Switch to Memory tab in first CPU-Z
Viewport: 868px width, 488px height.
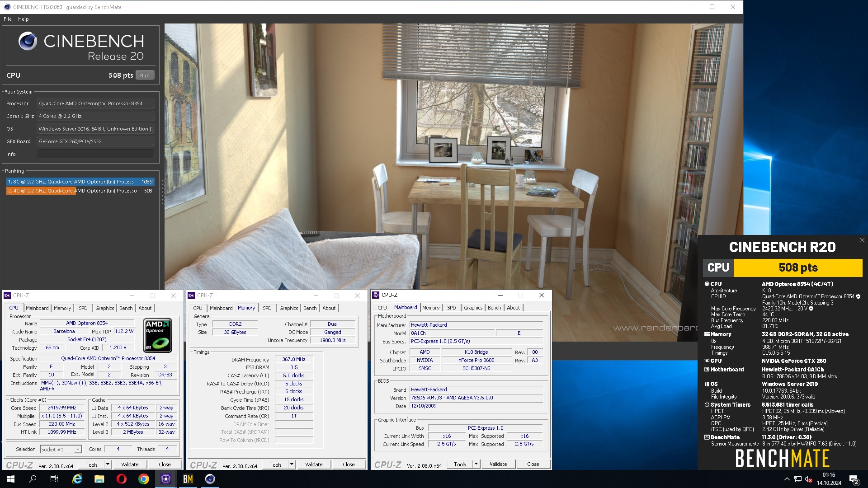click(62, 308)
